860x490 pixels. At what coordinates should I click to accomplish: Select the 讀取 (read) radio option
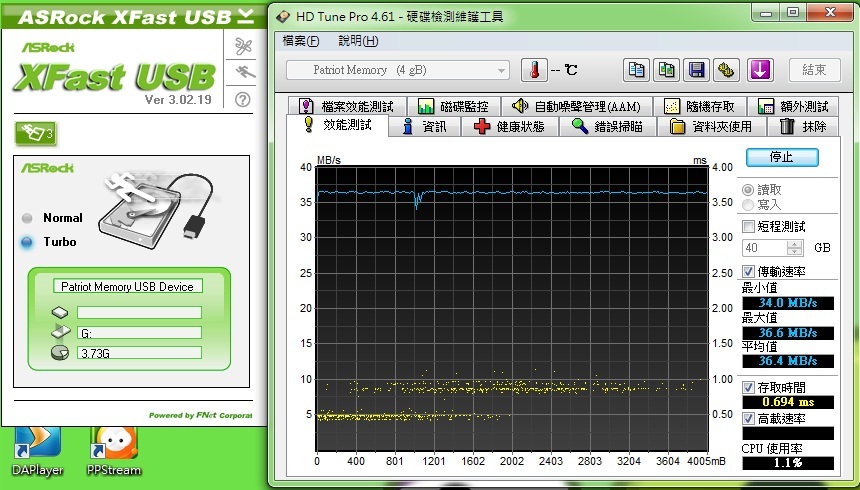click(x=748, y=190)
